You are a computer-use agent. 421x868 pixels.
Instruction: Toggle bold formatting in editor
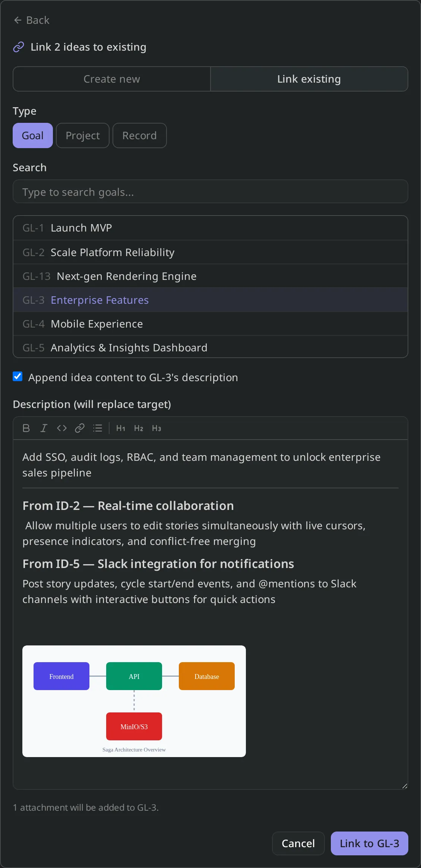pyautogui.click(x=26, y=428)
